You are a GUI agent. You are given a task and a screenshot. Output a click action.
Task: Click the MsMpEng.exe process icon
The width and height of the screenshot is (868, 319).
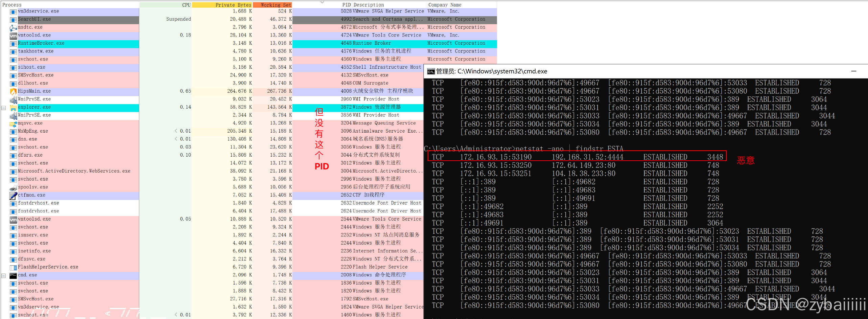(13, 132)
